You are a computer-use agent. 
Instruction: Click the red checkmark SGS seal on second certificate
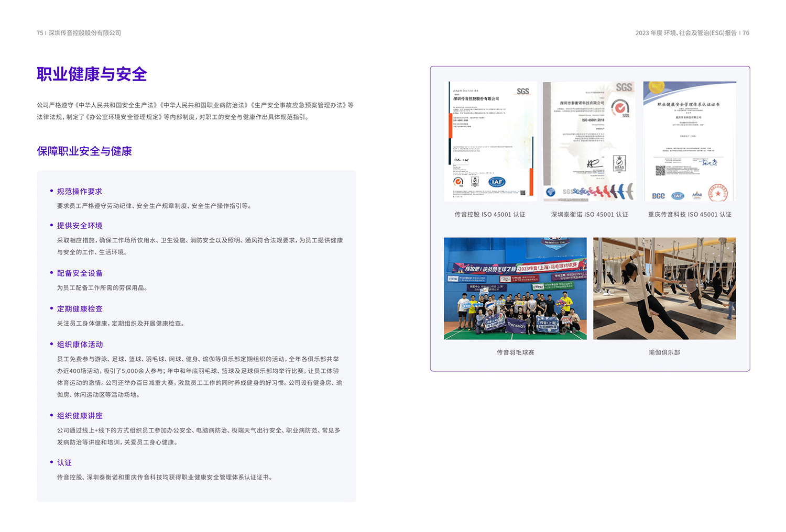click(x=620, y=108)
